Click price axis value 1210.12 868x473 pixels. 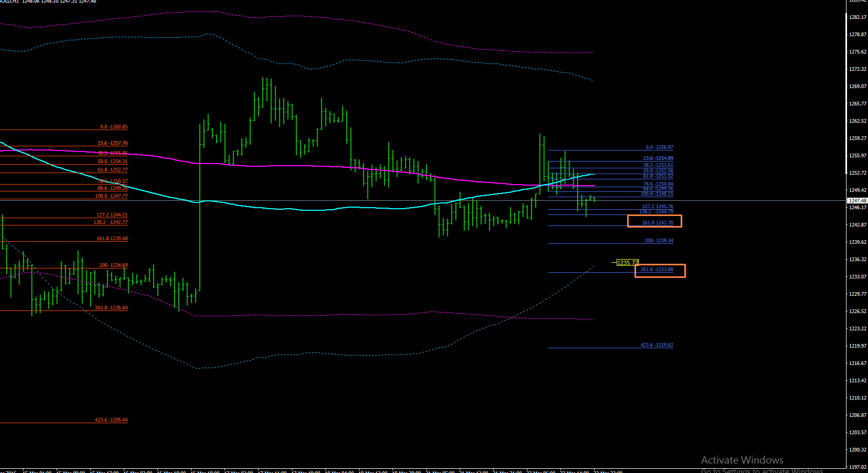click(x=858, y=398)
